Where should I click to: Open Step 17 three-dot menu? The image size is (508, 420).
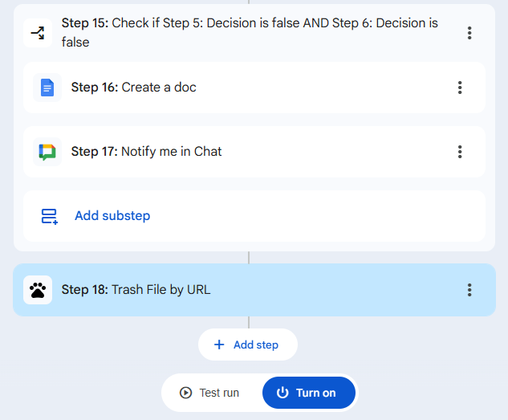[x=460, y=152]
